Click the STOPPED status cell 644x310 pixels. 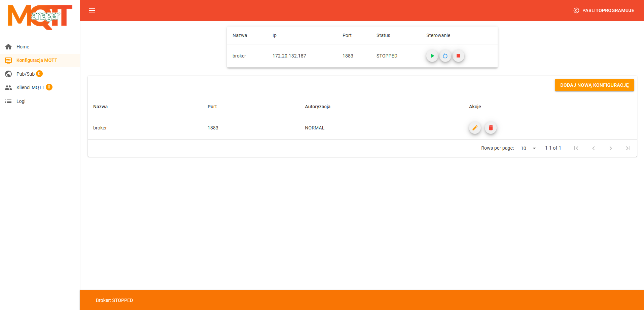point(387,56)
